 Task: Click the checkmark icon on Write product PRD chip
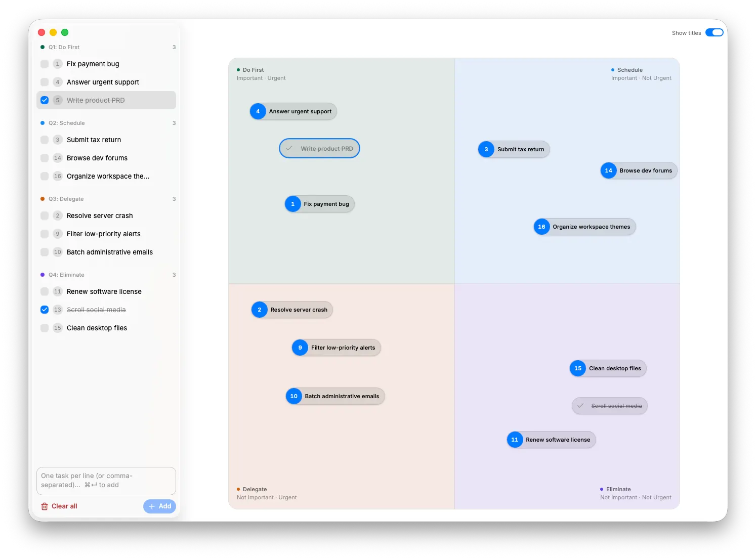(x=289, y=148)
